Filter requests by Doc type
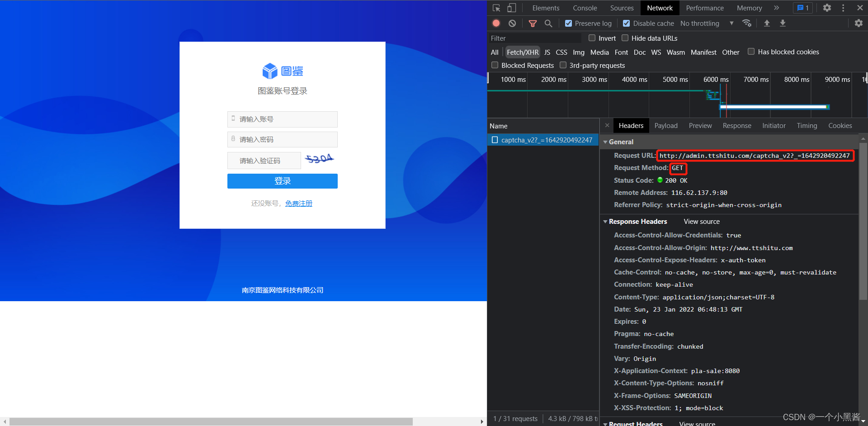Image resolution: width=868 pixels, height=426 pixels. [639, 52]
